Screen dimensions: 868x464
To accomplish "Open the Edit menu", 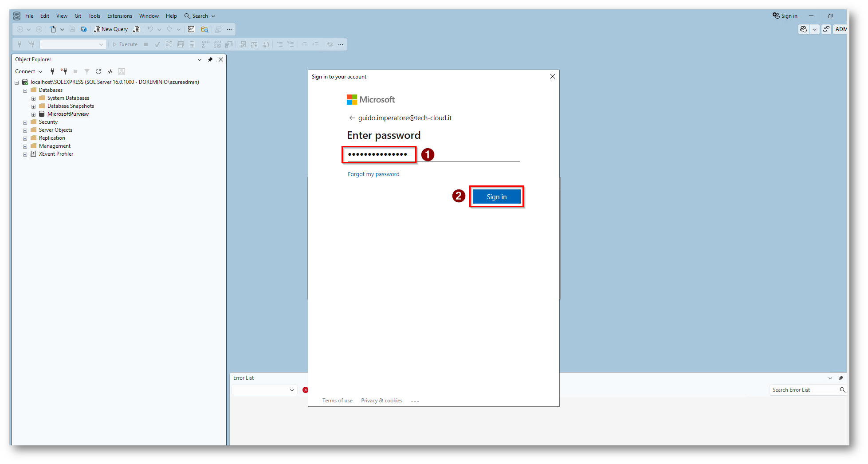I will (x=45, y=16).
